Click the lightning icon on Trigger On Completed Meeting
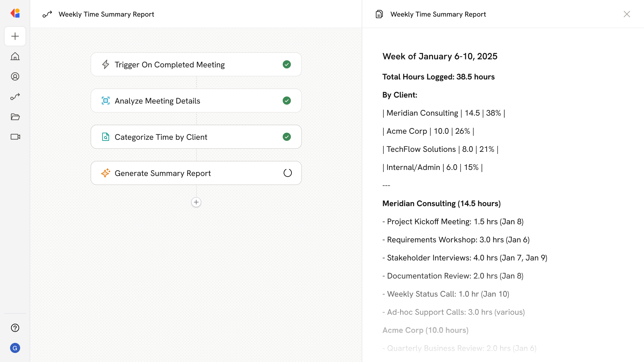Image resolution: width=644 pixels, height=362 pixels. (x=106, y=64)
